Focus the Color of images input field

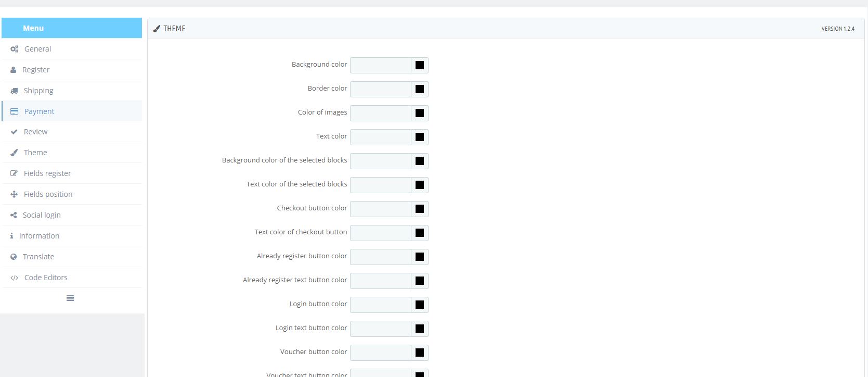pos(380,113)
